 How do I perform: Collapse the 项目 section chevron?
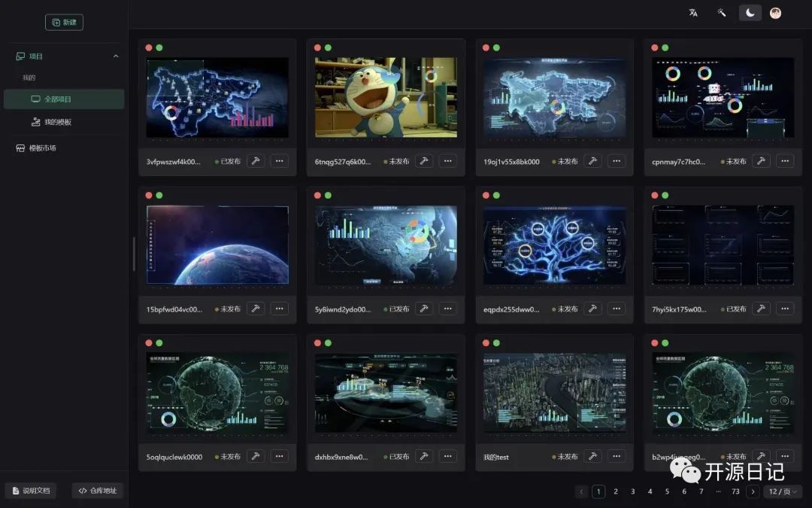116,56
